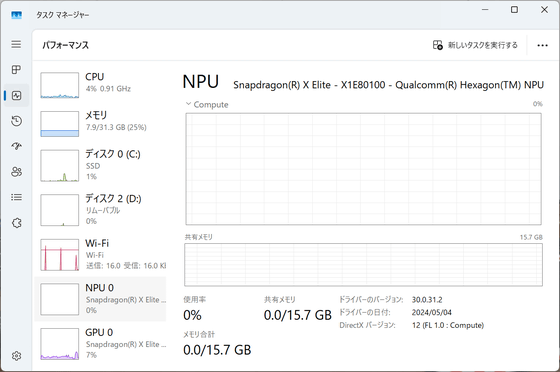The width and height of the screenshot is (560, 372).
Task: Open the three-dot more options menu
Action: click(x=542, y=45)
